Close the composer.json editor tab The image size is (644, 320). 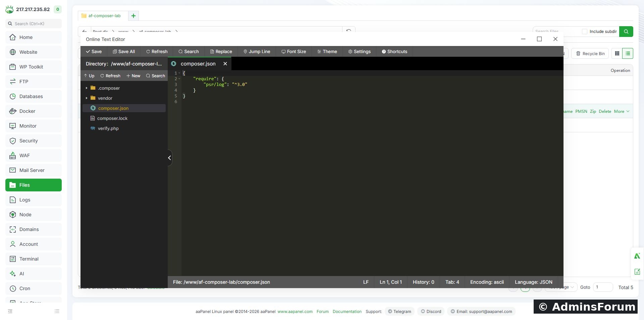point(225,64)
